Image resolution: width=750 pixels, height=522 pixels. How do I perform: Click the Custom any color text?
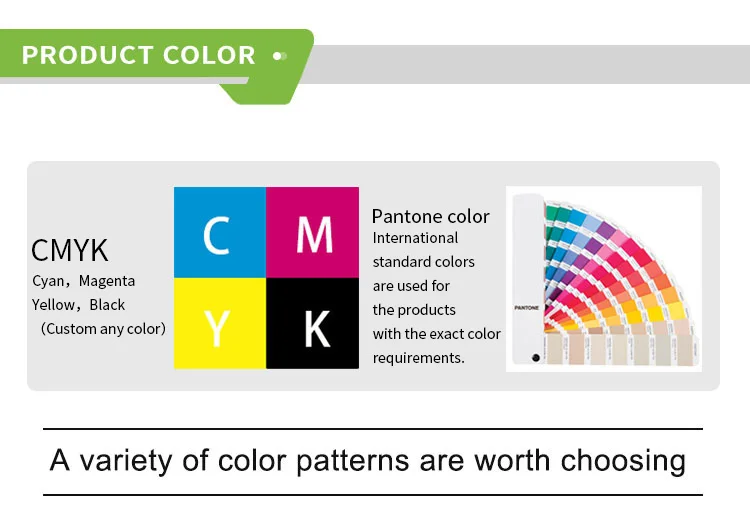[x=103, y=329]
